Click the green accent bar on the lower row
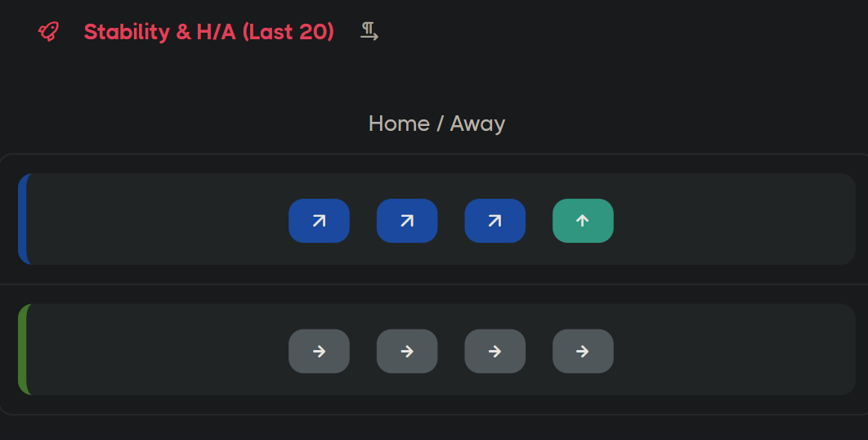The image size is (868, 440). [x=24, y=349]
